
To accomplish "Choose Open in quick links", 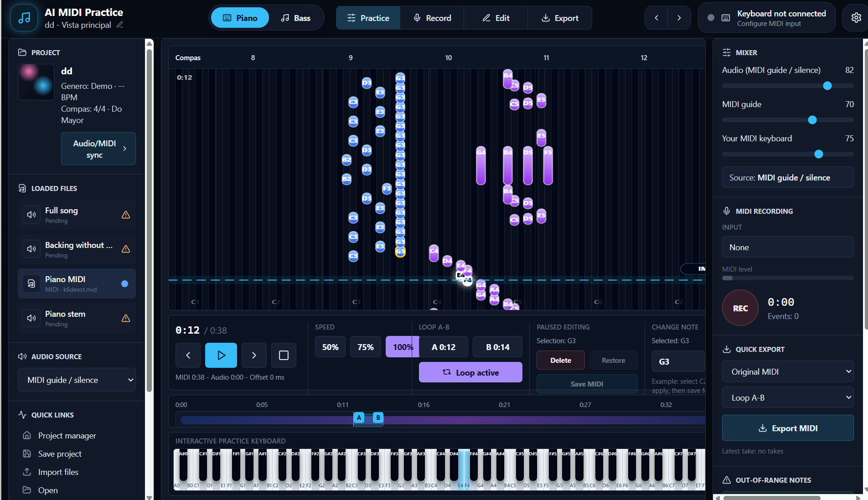I will 48,490.
